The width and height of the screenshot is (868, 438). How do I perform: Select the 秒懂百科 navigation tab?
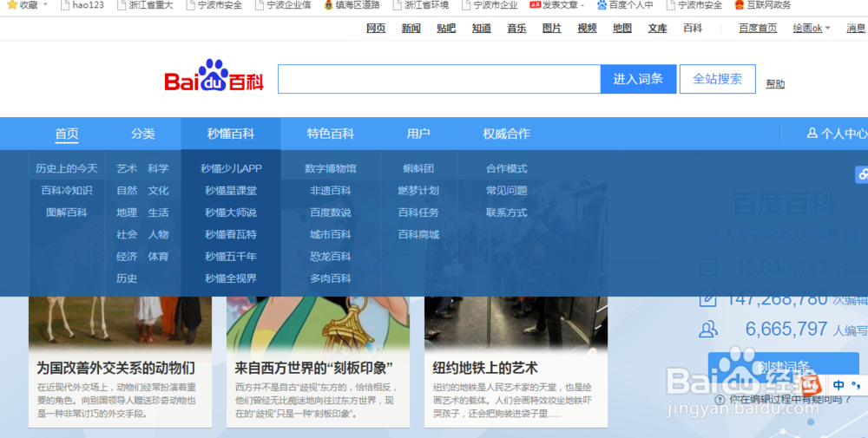pyautogui.click(x=231, y=134)
